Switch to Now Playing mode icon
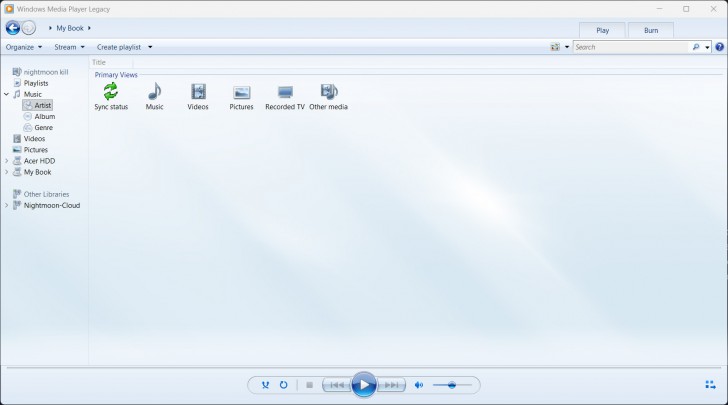Viewport: 728px width, 405px height. coord(710,385)
